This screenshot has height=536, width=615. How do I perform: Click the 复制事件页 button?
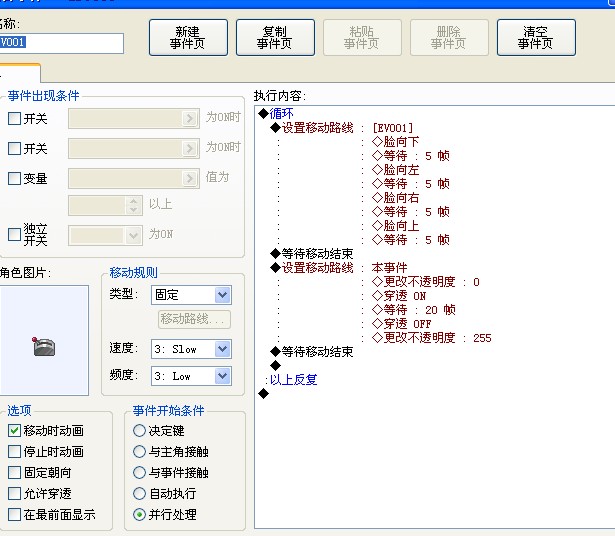pyautogui.click(x=275, y=38)
